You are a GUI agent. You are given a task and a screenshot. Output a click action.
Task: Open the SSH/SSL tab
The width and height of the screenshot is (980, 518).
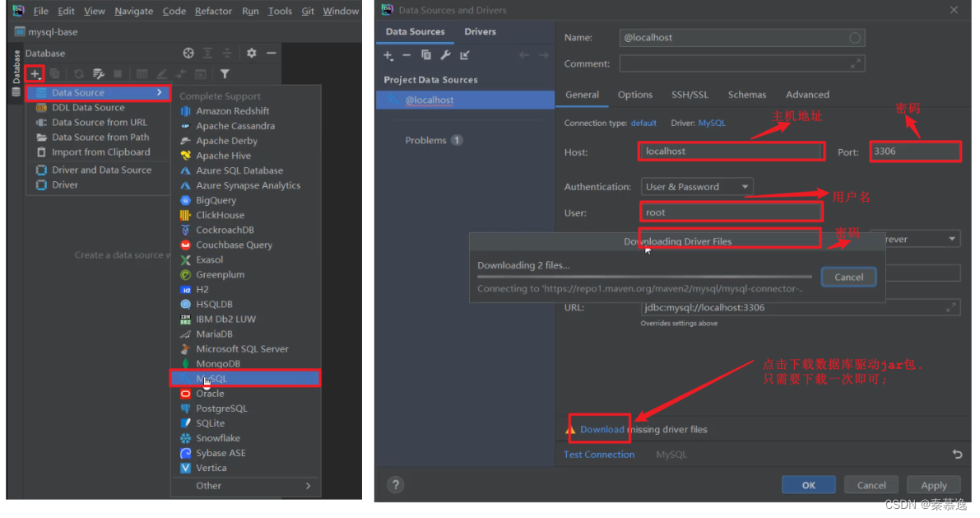[x=690, y=95]
